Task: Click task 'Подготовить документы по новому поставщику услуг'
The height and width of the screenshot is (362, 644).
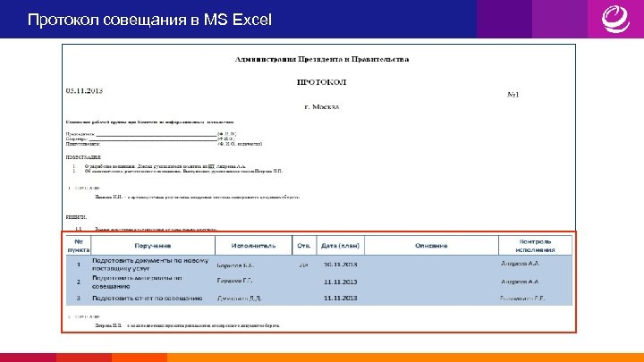Action: point(150,265)
